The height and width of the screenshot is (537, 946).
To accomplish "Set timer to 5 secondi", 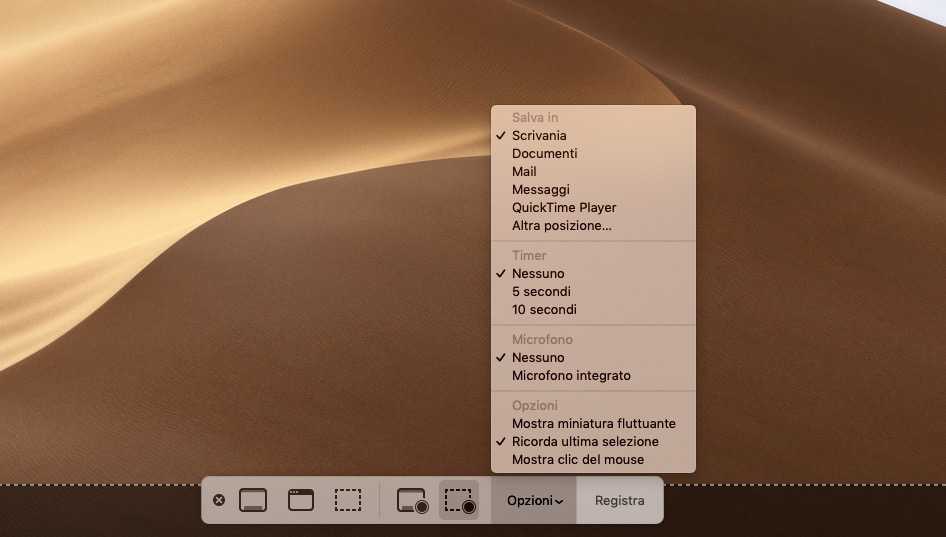I will [x=541, y=292].
